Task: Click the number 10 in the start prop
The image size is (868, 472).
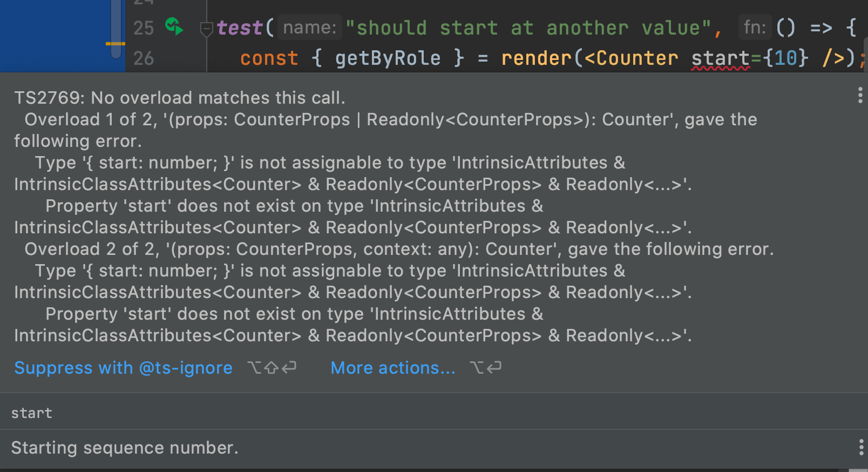Action: pyautogui.click(x=785, y=58)
